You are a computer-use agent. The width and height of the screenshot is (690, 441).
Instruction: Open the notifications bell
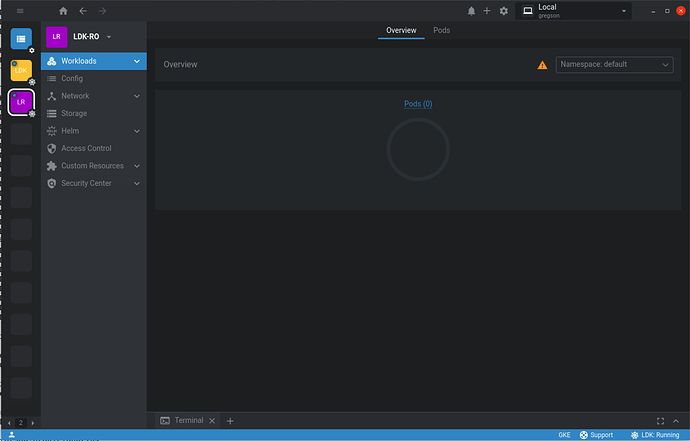point(472,11)
